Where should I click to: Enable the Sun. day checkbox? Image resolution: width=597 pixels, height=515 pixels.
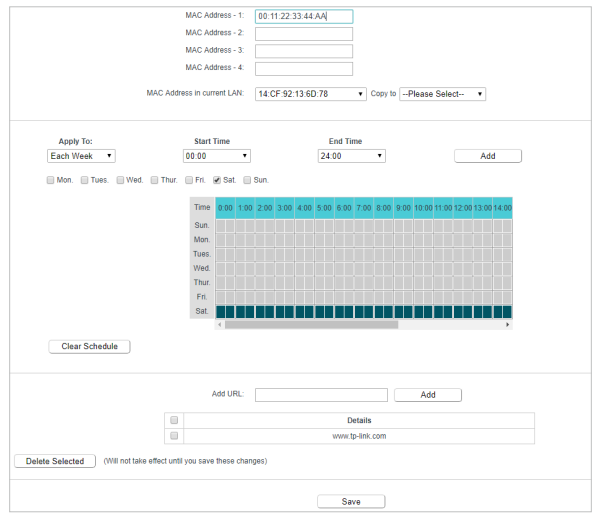coord(247,180)
